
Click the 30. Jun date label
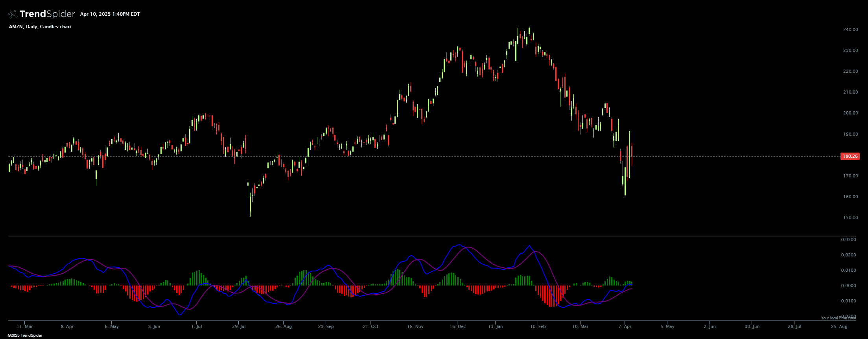click(x=752, y=326)
